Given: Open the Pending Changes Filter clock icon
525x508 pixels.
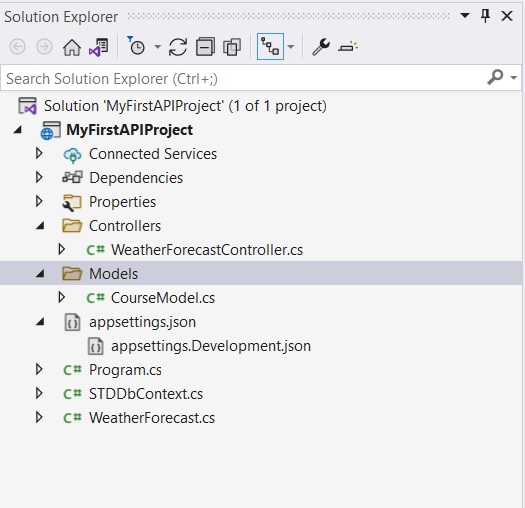Looking at the screenshot, I should point(136,46).
